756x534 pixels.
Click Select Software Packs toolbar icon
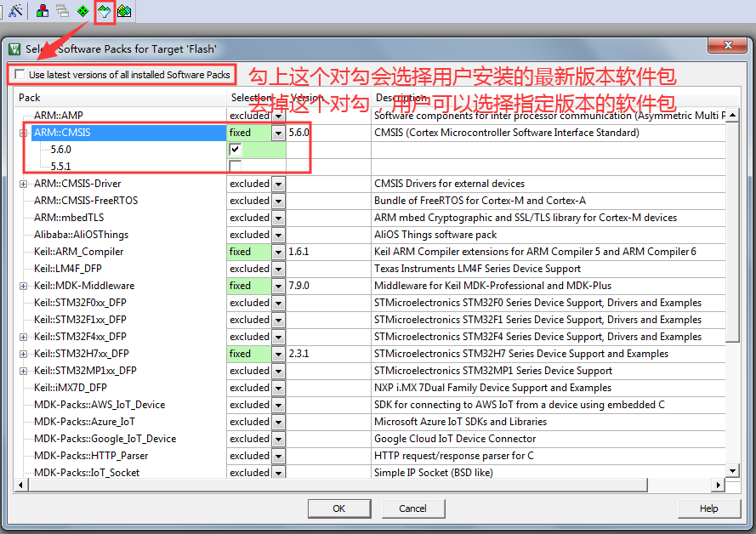104,11
